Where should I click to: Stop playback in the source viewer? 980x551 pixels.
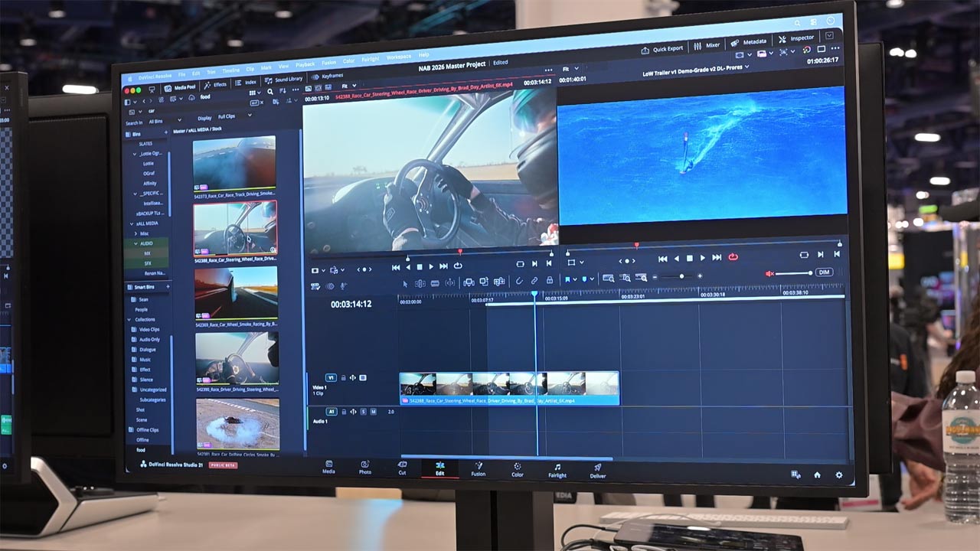419,266
